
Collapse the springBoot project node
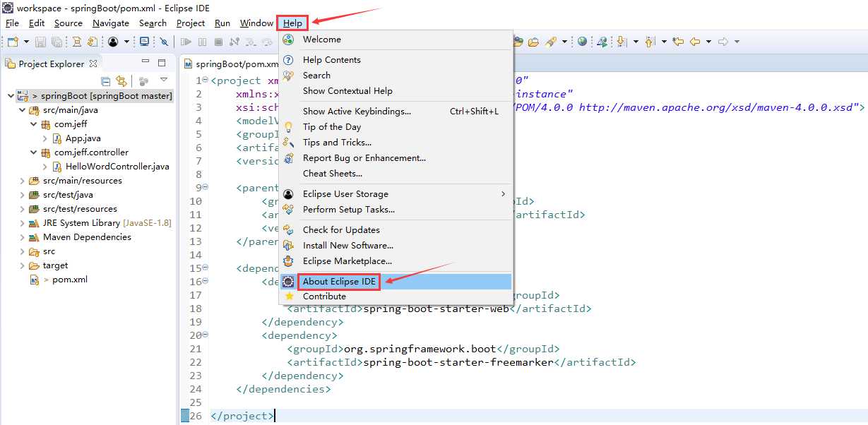10,96
